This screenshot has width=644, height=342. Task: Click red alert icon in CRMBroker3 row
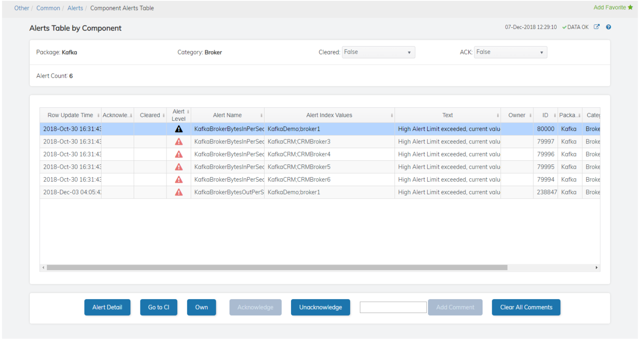179,141
